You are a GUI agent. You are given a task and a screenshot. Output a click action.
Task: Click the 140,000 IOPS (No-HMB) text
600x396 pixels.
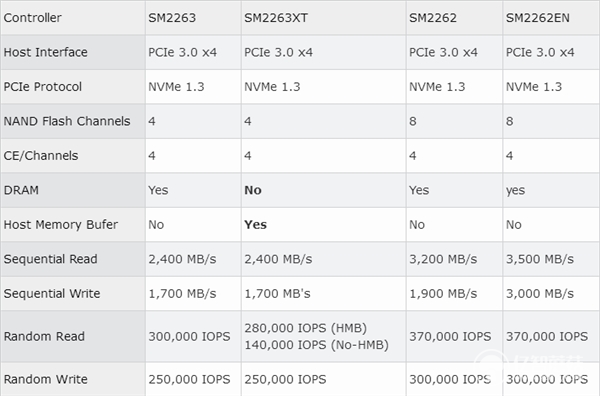(316, 345)
